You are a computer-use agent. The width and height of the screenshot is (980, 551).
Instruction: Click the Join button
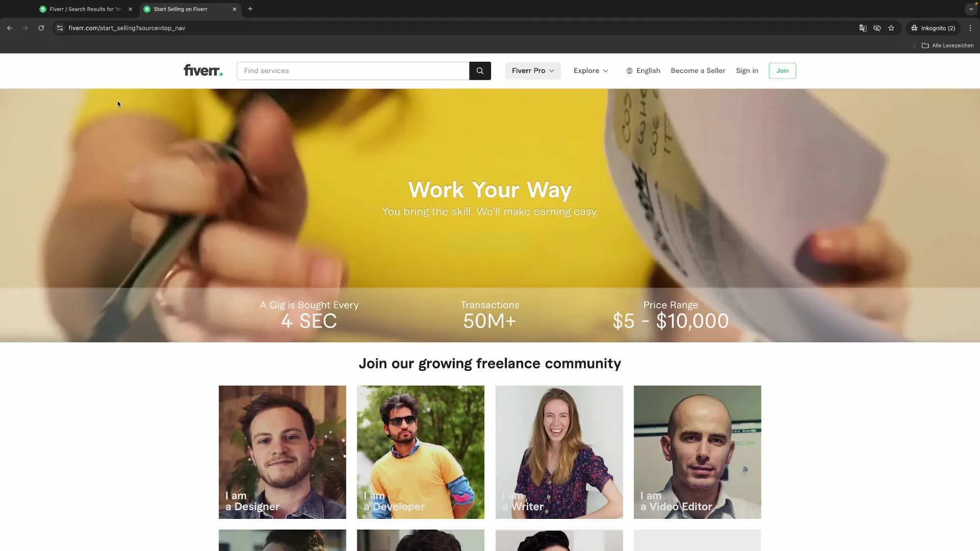(x=782, y=71)
